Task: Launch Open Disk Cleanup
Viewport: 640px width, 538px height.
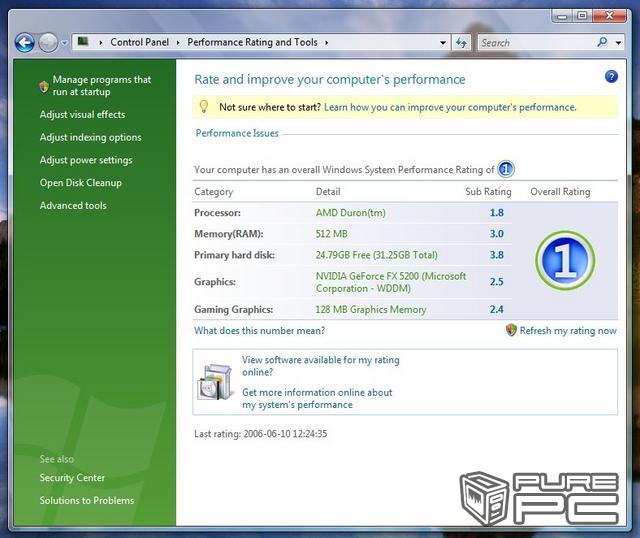Action: click(81, 183)
